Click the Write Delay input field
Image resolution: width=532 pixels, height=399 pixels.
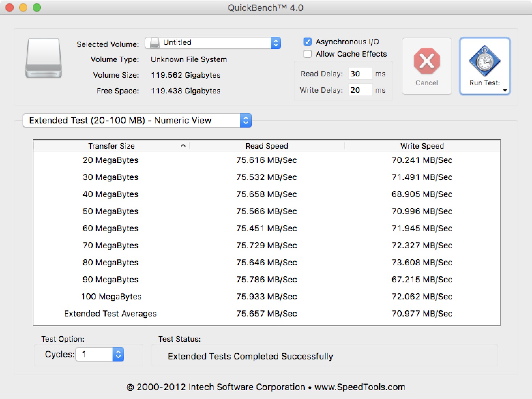coord(360,90)
